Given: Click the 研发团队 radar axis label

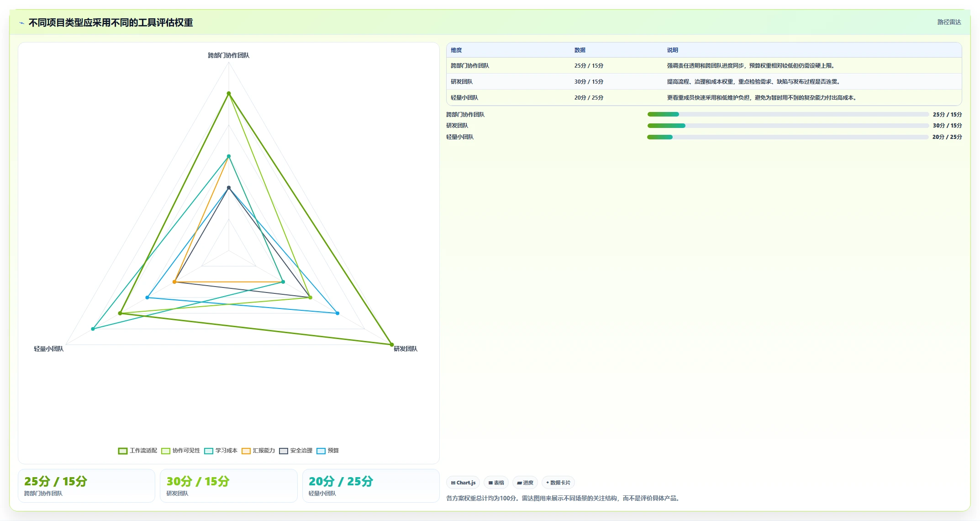Looking at the screenshot, I should point(406,349).
